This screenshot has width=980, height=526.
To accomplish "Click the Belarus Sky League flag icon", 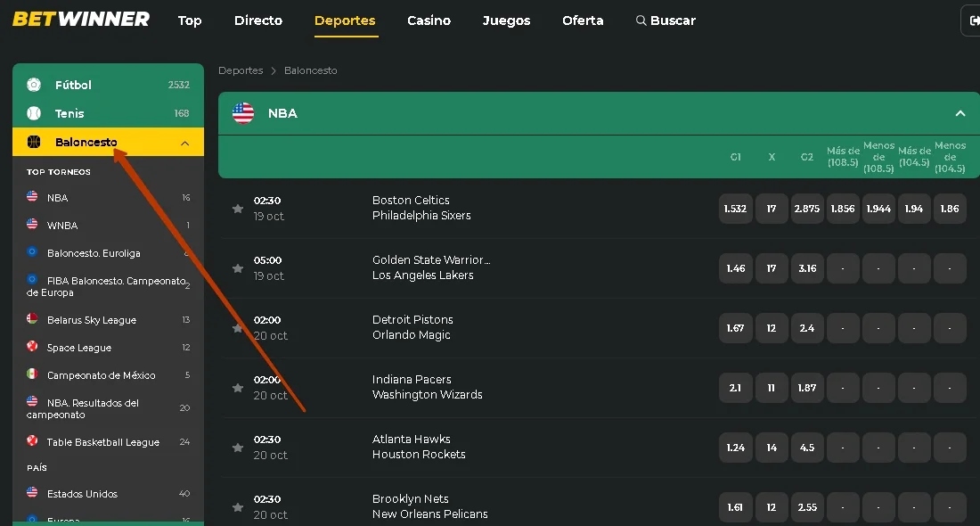I will 32,318.
